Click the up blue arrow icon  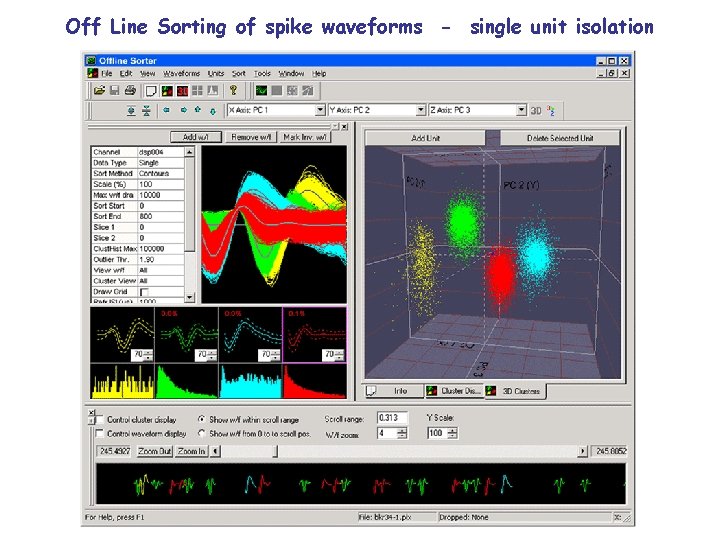[x=198, y=110]
